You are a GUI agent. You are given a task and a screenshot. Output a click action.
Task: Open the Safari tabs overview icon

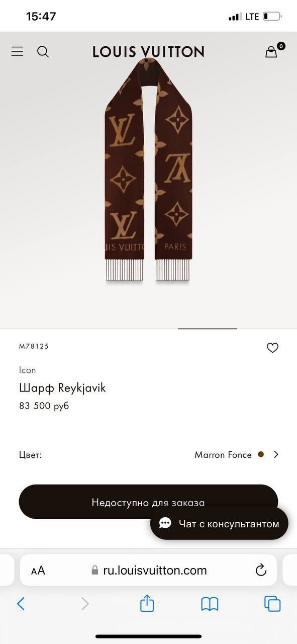271,603
